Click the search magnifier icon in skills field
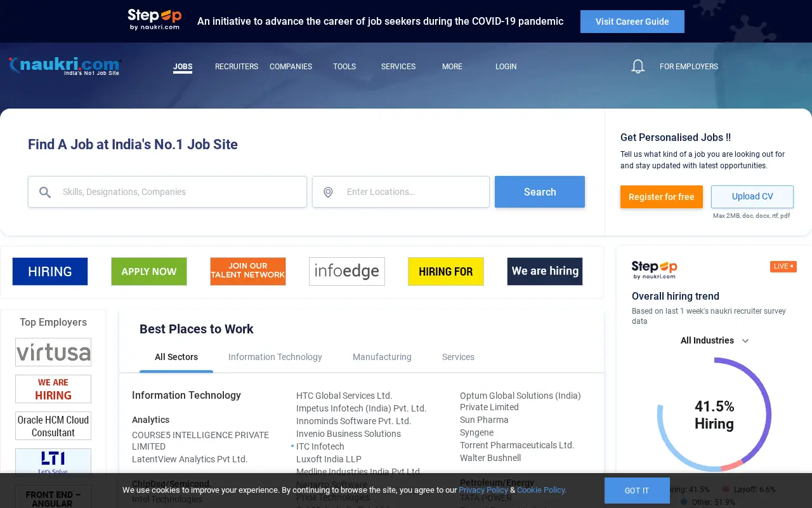812x508 pixels. (45, 192)
